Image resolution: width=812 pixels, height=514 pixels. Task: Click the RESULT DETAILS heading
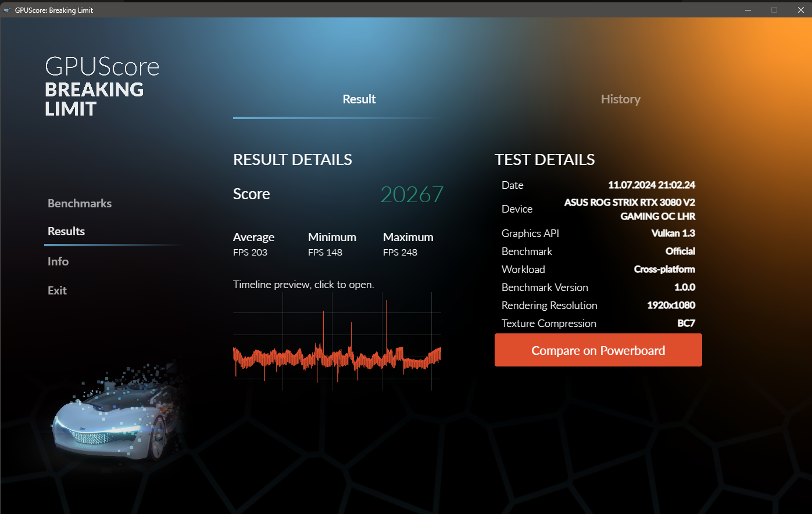pyautogui.click(x=292, y=160)
